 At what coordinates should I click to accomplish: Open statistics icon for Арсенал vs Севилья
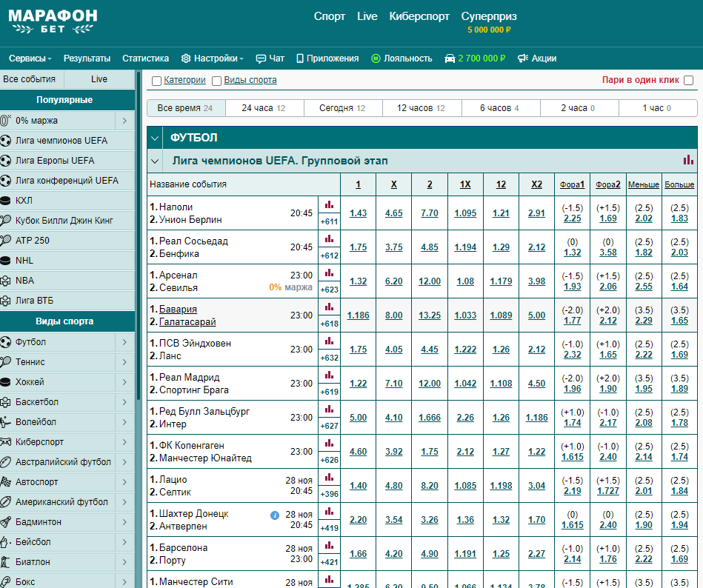click(329, 273)
